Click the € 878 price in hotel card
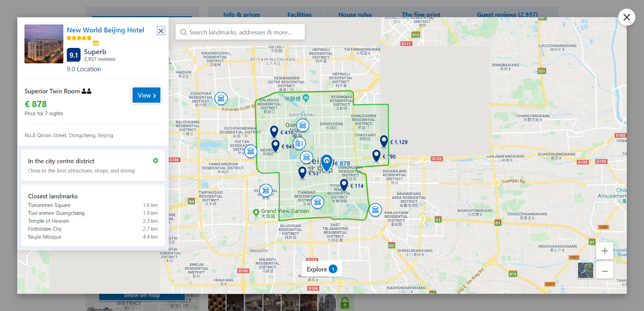 36,104
